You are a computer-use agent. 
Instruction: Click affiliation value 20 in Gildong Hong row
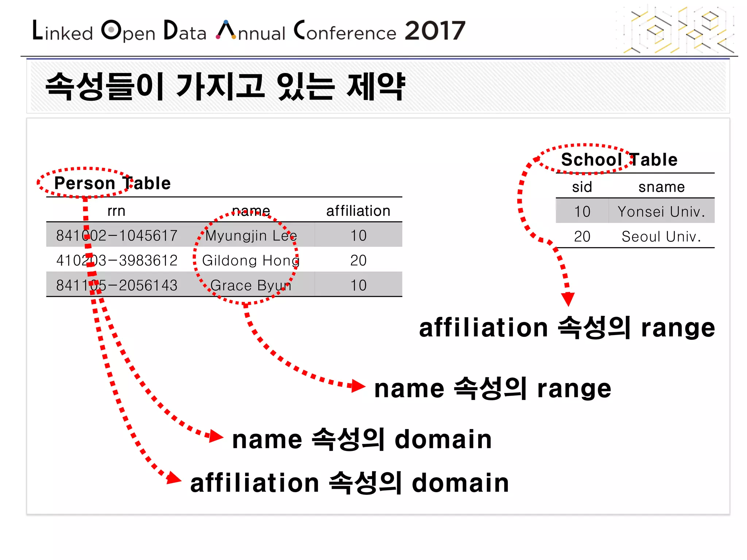pos(358,260)
